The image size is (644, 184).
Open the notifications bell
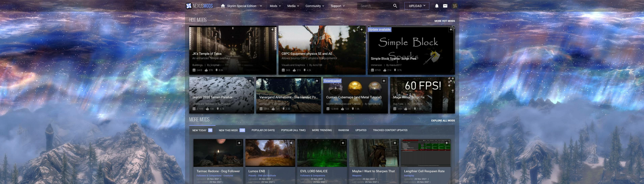pyautogui.click(x=437, y=6)
